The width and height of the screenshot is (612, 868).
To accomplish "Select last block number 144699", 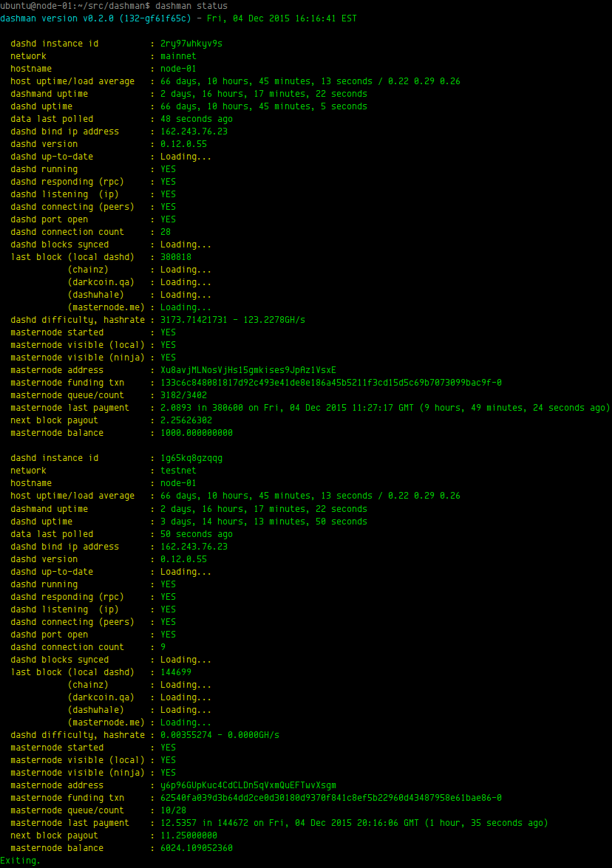I will tap(176, 672).
